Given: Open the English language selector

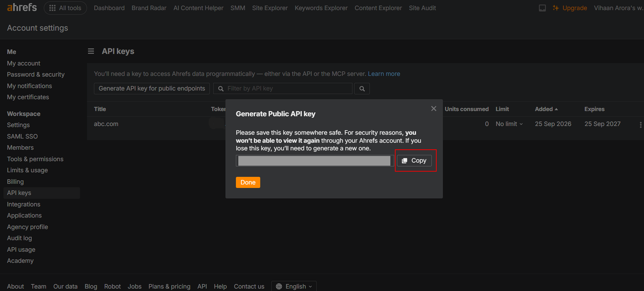Looking at the screenshot, I should (294, 286).
